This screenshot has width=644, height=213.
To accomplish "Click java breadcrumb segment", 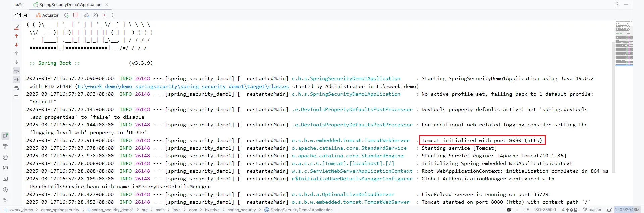I will (x=176, y=210).
